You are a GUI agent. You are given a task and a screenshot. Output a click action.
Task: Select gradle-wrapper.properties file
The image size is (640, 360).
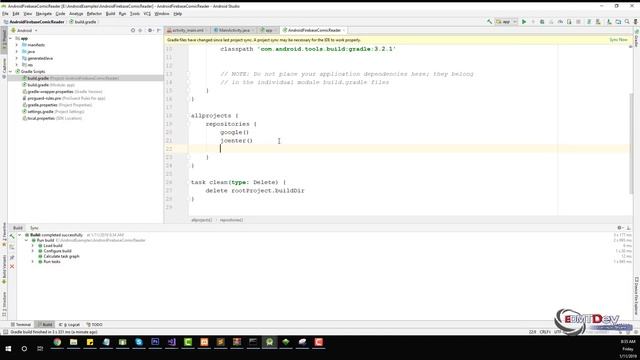pos(62,91)
